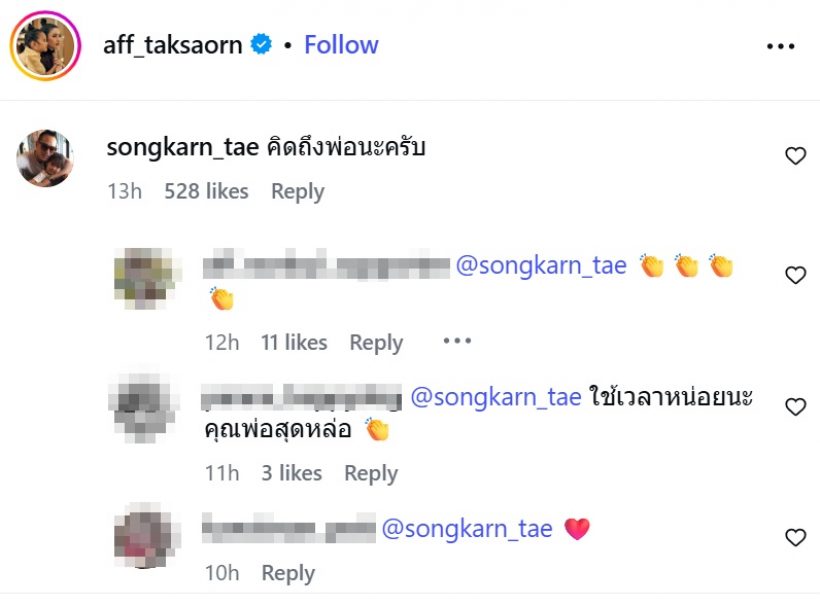
Task: Reply to the 12h clapping comment
Action: click(x=376, y=341)
